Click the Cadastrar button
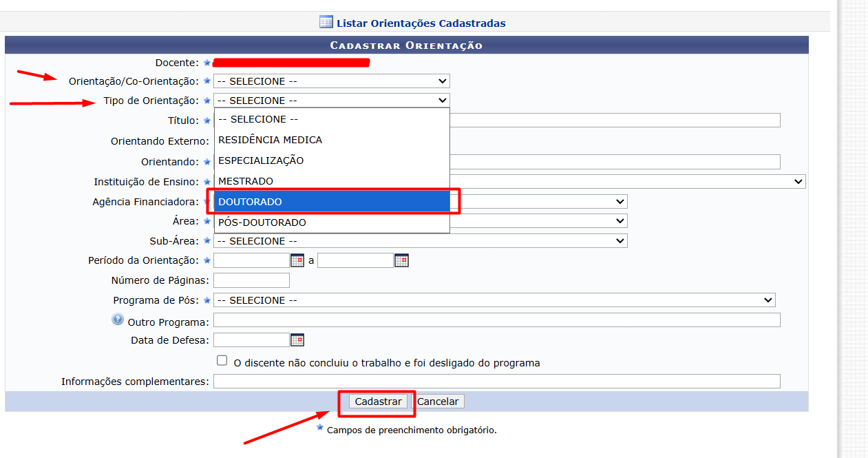Viewport: 868px width, 458px height. 379,402
